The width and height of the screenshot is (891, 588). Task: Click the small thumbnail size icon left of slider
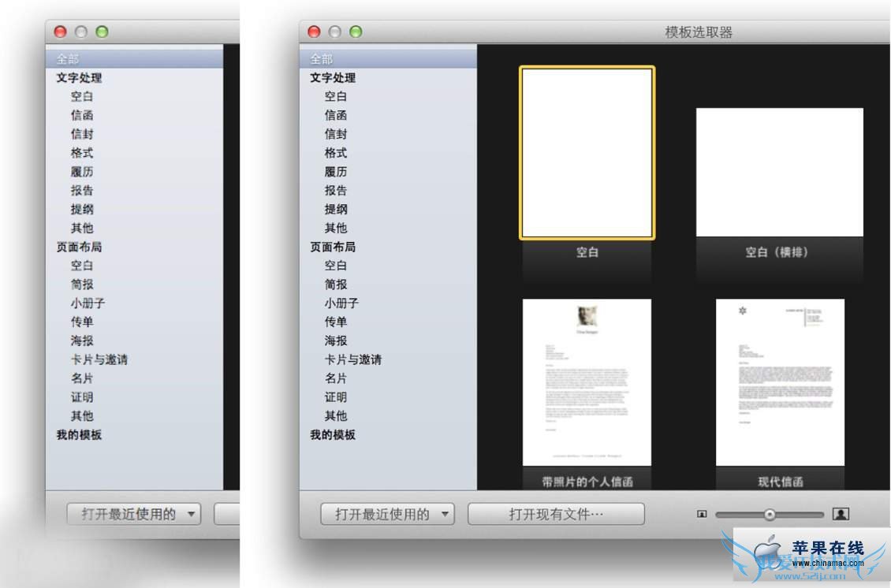coord(702,515)
